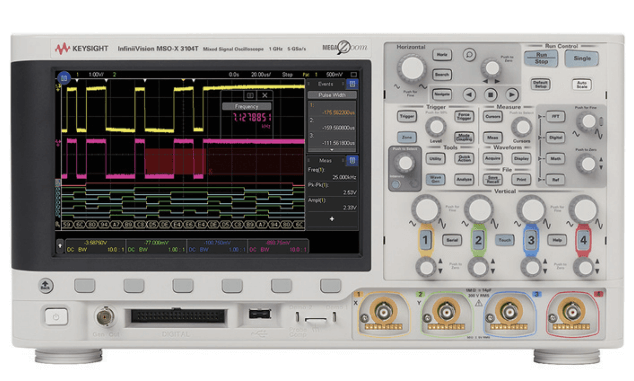Push the magnifier Zoom key in Horizontal
The image size is (634, 381).
[x=469, y=55]
